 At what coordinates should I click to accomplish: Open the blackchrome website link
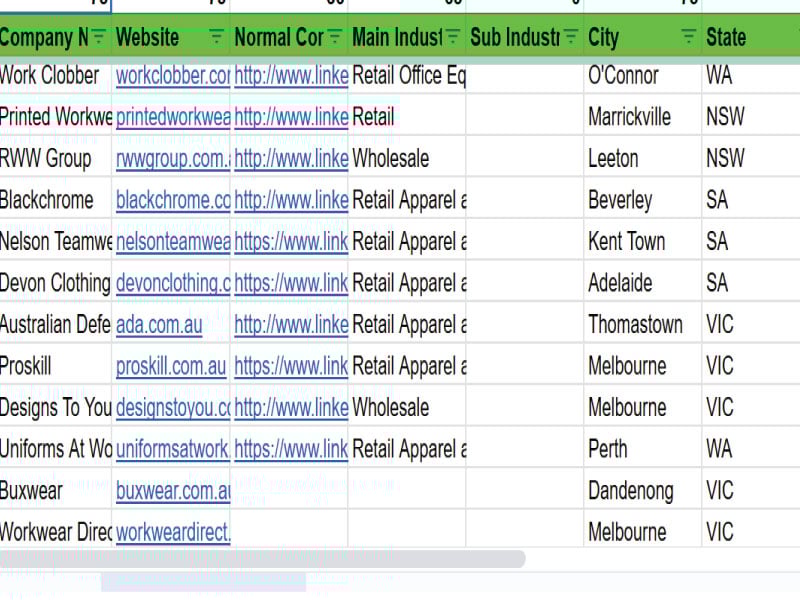[x=173, y=200]
